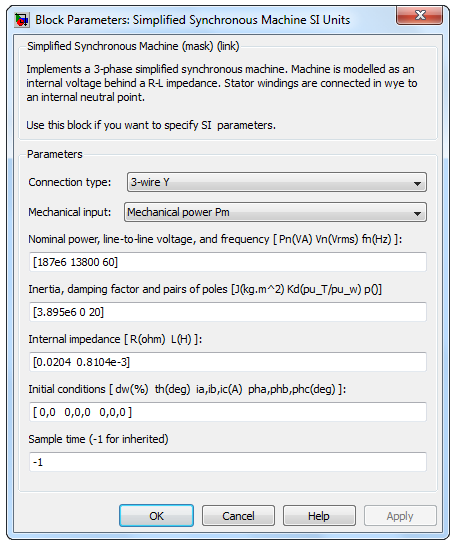Select the Mechanical power Pm combo box
The height and width of the screenshot is (548, 456).
click(x=275, y=212)
